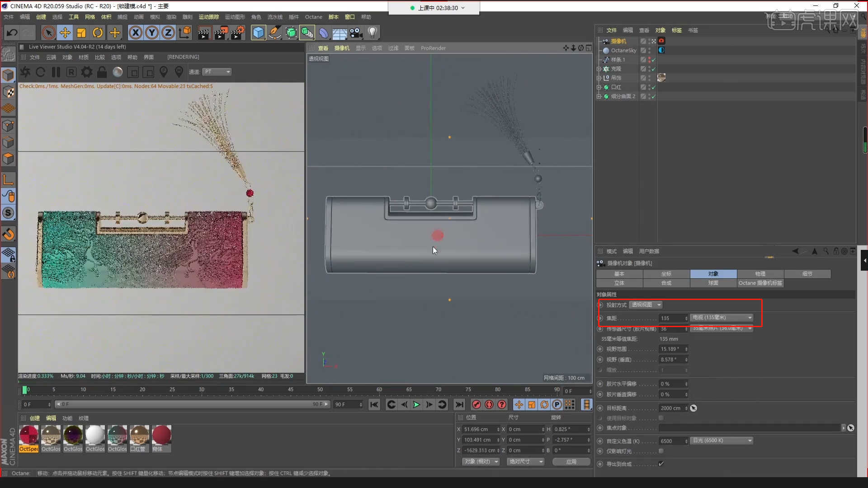Open the 运动跟踪 menu

tap(209, 17)
